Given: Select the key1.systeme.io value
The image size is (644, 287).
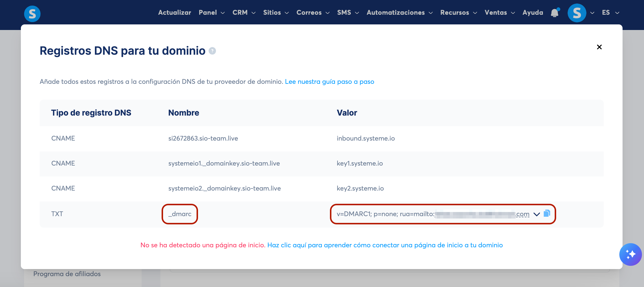Looking at the screenshot, I should pyautogui.click(x=360, y=163).
